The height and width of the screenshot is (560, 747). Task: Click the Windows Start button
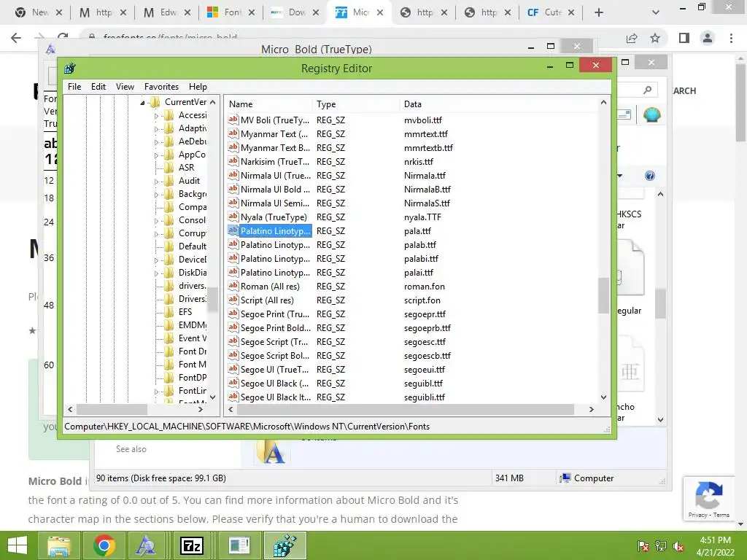tap(18, 545)
